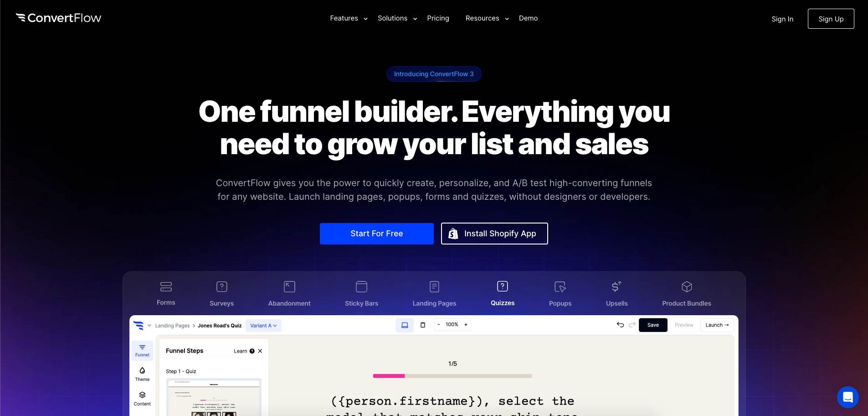
Task: Expand the builder logo dropdown chevron
Action: click(149, 326)
